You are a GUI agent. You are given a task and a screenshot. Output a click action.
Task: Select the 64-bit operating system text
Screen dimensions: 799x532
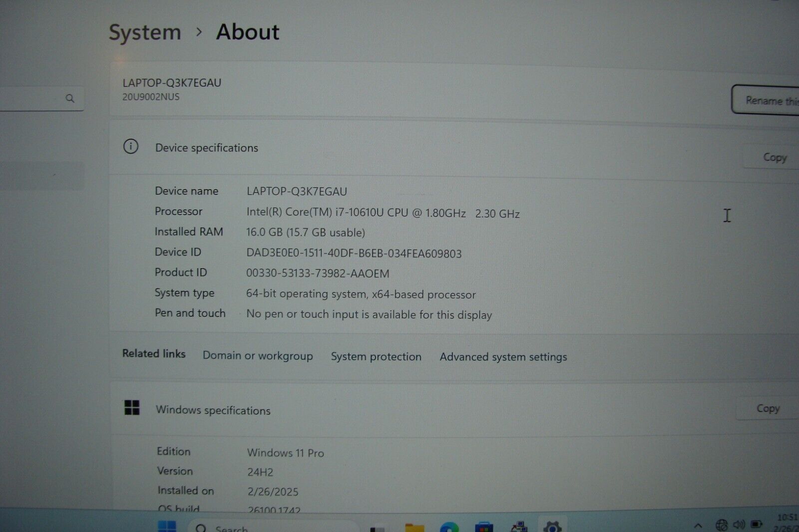coord(361,294)
